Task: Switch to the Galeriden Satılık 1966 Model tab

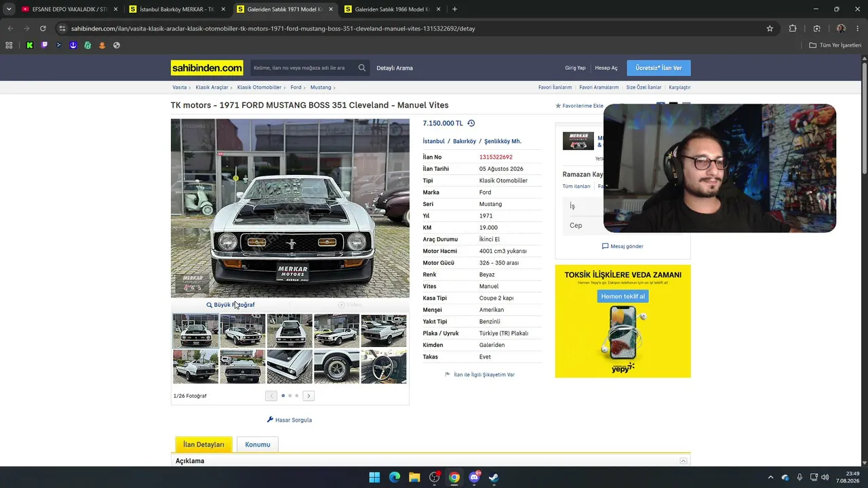Action: [392, 9]
